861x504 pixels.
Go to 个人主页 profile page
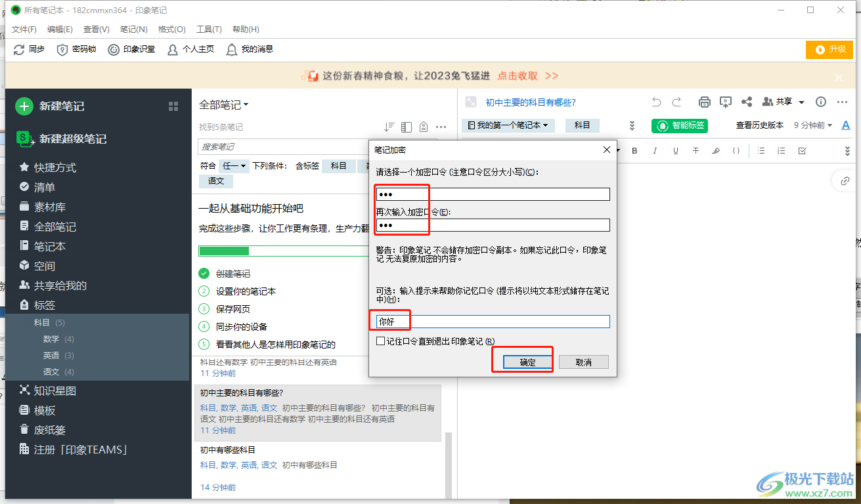pos(190,49)
